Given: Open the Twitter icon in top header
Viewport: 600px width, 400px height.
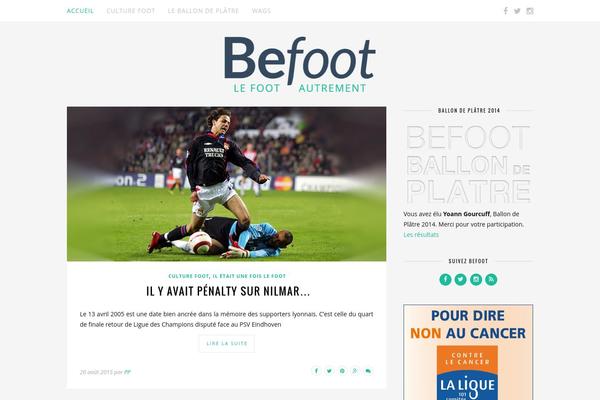Looking at the screenshot, I should point(517,11).
